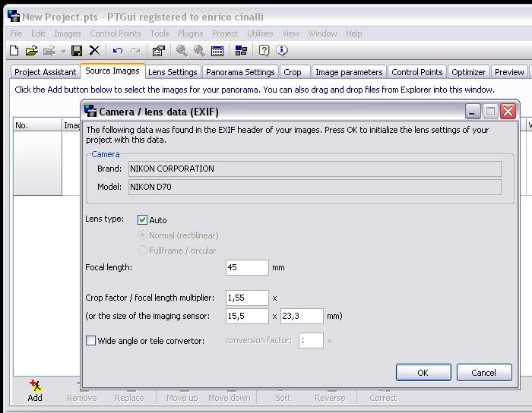Click the Open Project folder icon
The image size is (532, 413).
pos(32,51)
